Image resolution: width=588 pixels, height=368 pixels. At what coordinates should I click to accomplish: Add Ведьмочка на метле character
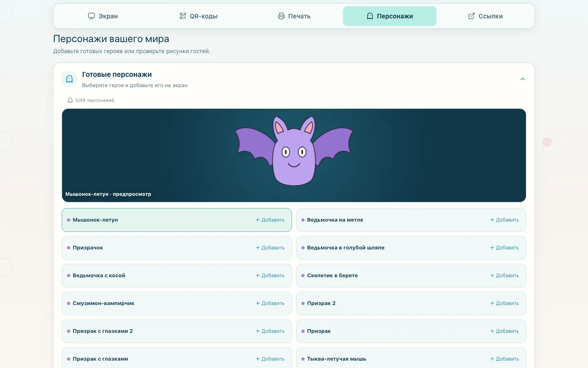point(505,220)
